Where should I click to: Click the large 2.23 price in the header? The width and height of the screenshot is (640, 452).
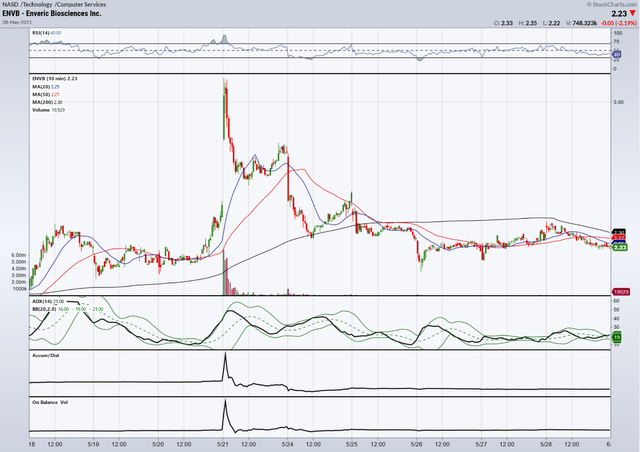point(619,13)
